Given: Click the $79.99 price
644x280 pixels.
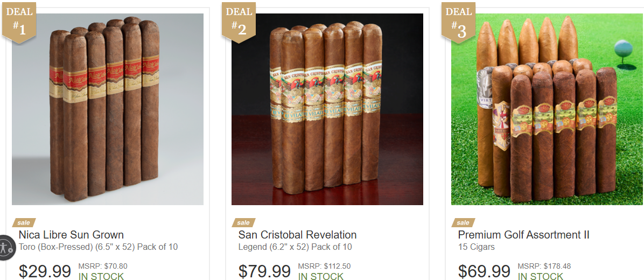Looking at the screenshot, I should [x=265, y=271].
